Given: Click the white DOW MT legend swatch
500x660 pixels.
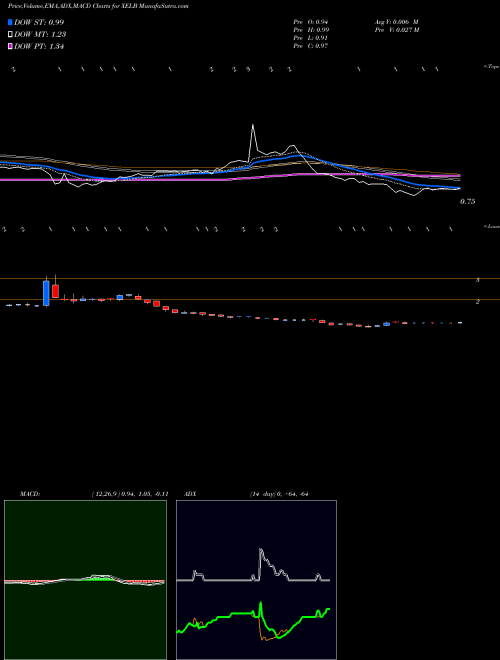Looking at the screenshot, I should (x=11, y=35).
